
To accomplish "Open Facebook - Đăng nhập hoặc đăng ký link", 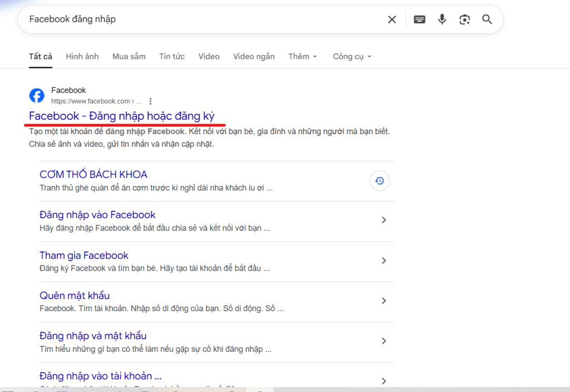I will click(x=126, y=116).
